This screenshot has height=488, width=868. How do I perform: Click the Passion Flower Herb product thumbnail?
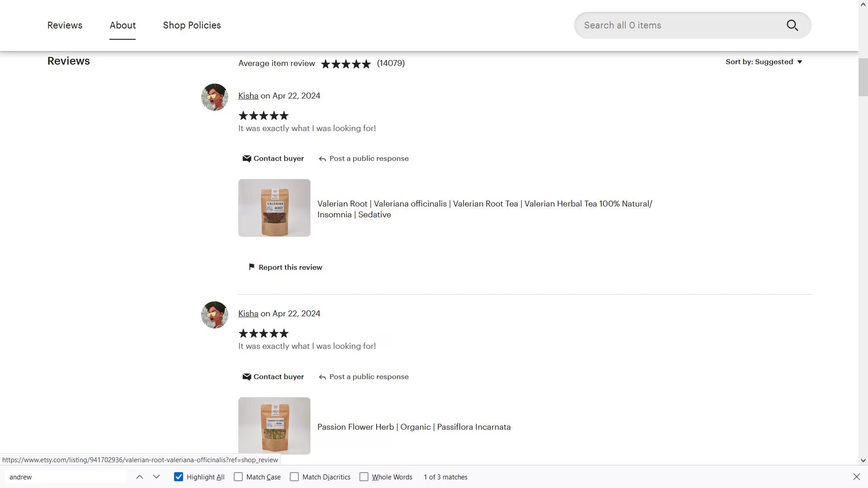point(274,425)
